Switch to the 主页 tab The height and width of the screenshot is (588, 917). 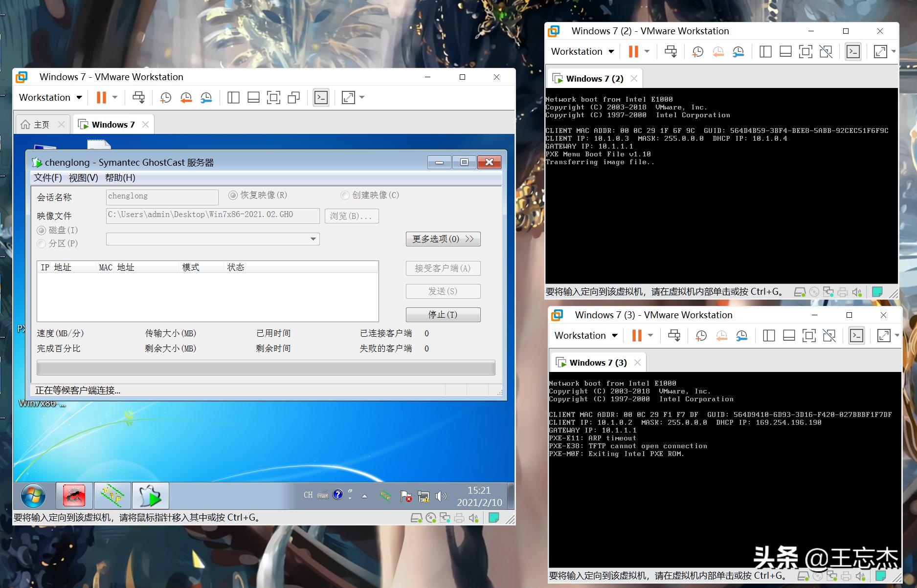click(x=43, y=124)
